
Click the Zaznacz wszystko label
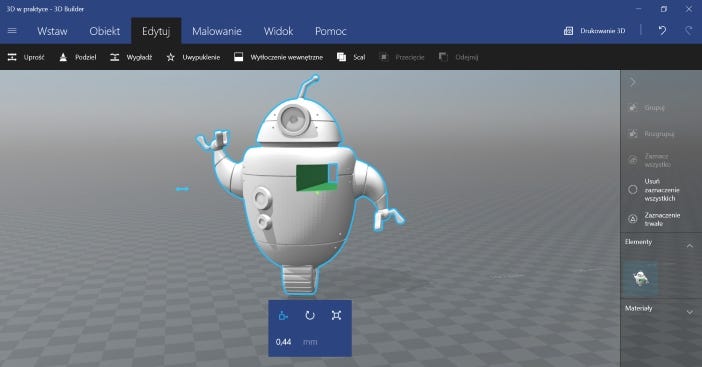point(657,160)
